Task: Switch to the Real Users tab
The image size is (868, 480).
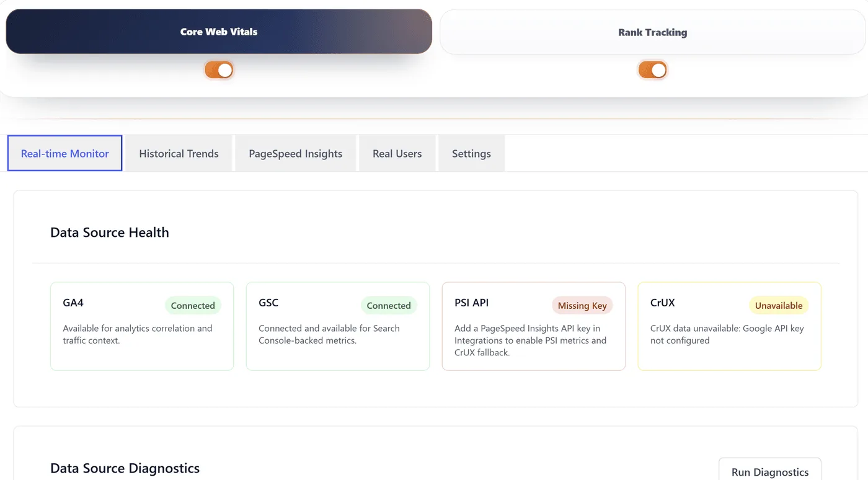Action: pyautogui.click(x=397, y=153)
